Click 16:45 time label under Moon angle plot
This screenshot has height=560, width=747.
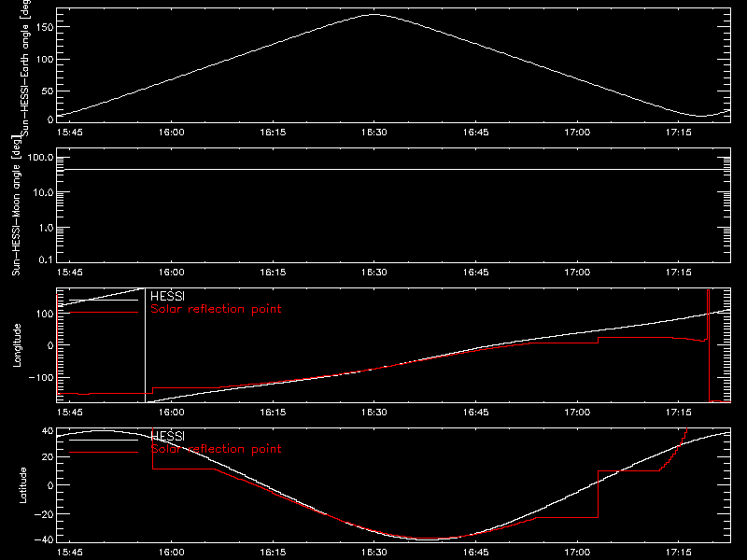point(475,273)
